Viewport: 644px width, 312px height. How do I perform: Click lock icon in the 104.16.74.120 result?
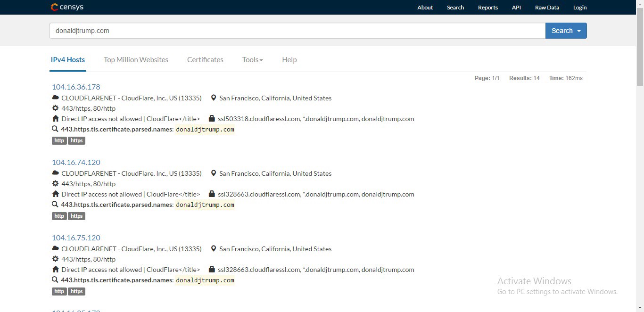click(x=212, y=194)
